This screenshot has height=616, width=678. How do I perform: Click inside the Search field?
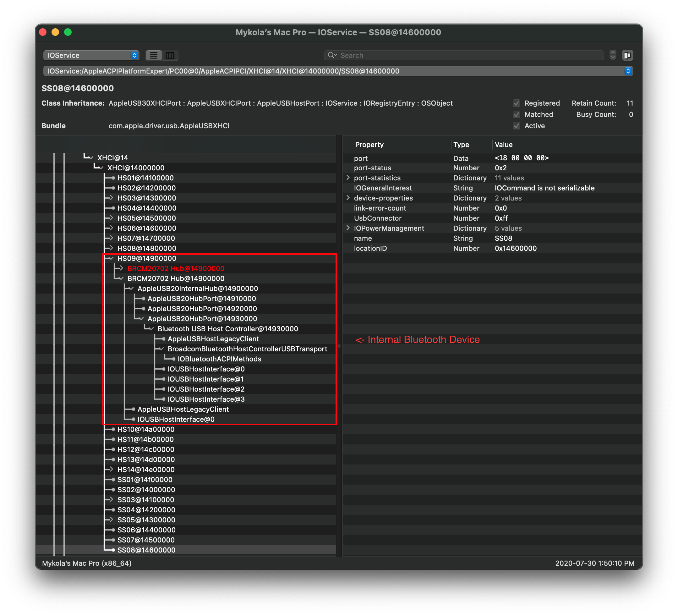tap(471, 55)
